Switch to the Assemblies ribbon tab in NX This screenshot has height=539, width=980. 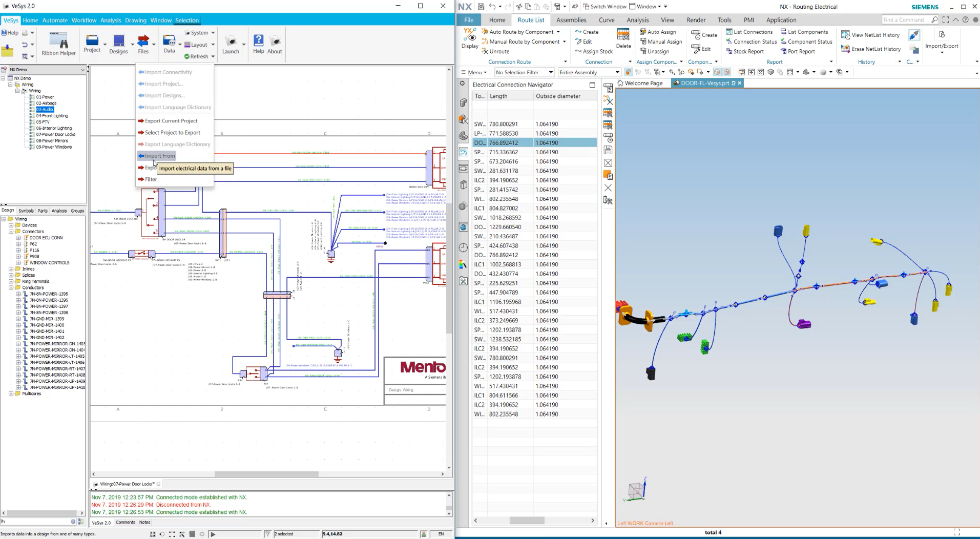click(x=571, y=20)
